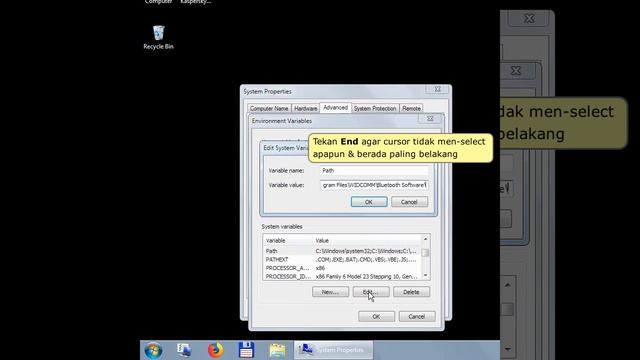Select the System Properties taskbar button
Image resolution: width=640 pixels, height=360 pixels.
(x=333, y=350)
